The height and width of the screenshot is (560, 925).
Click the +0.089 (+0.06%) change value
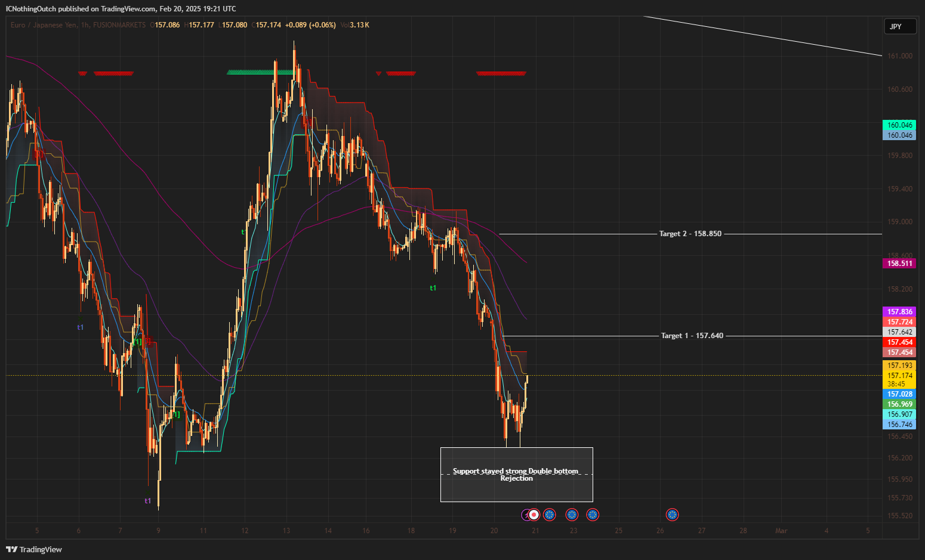(x=310, y=25)
